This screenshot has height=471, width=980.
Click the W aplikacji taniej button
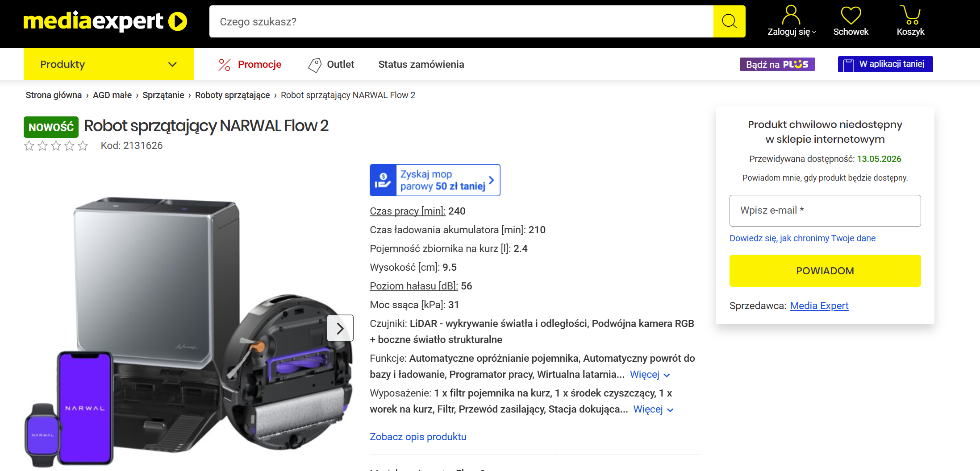point(885,64)
